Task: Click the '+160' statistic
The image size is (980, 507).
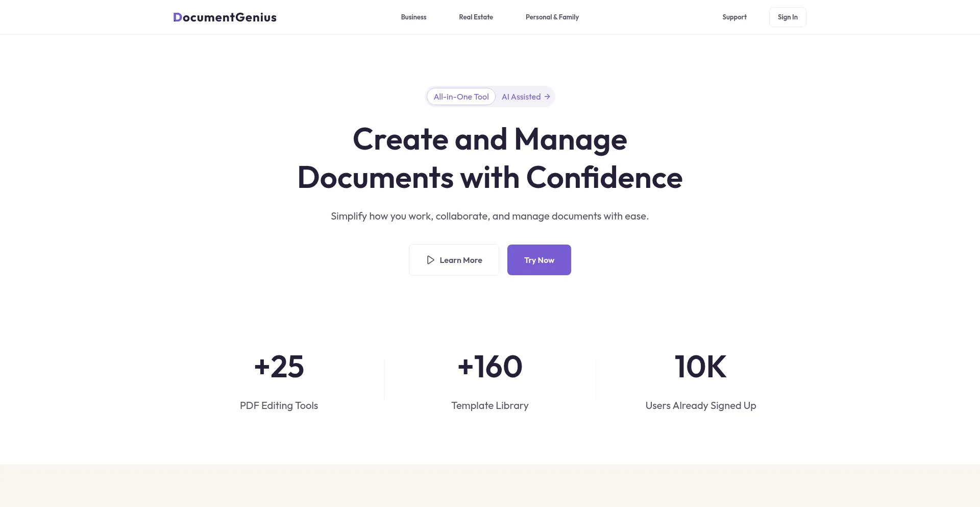Action: tap(490, 367)
